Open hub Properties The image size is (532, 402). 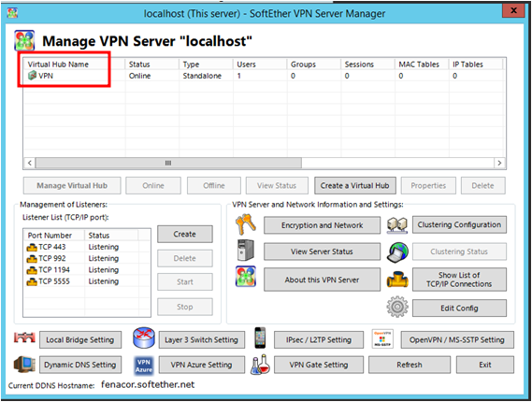pos(428,185)
